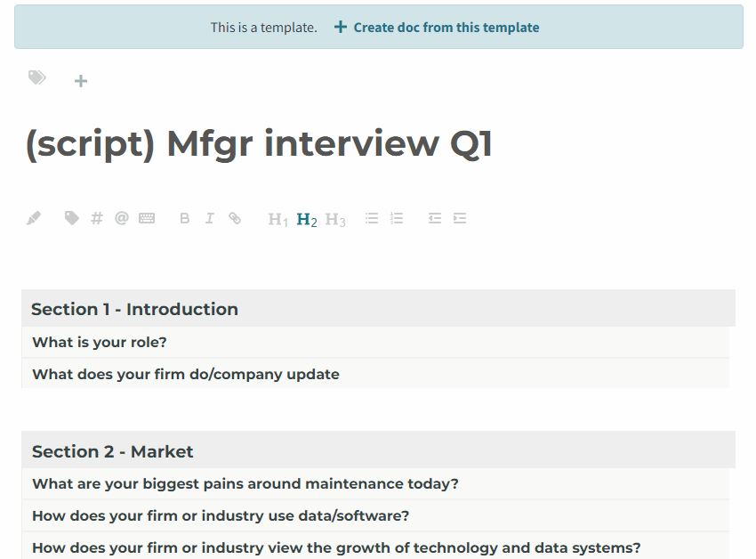This screenshot has width=756, height=559.
Task: Apply numbered list formatting
Action: [397, 218]
